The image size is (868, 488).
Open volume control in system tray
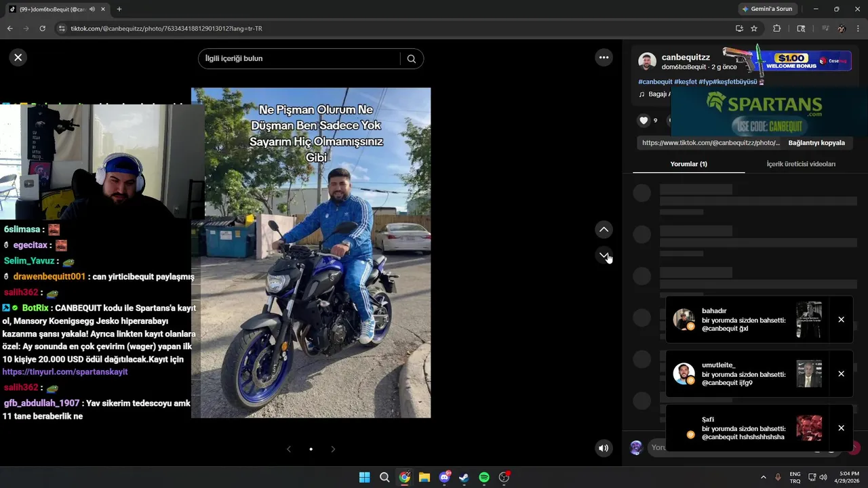[823, 477]
